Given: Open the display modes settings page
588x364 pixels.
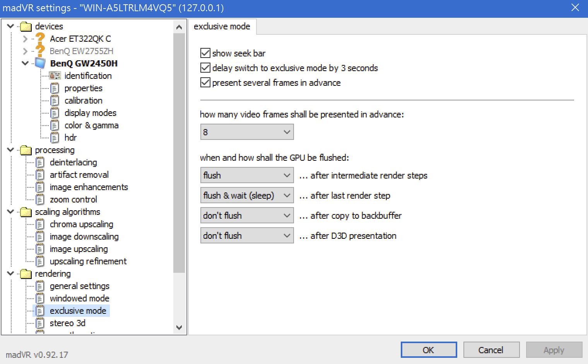Looking at the screenshot, I should coord(90,113).
